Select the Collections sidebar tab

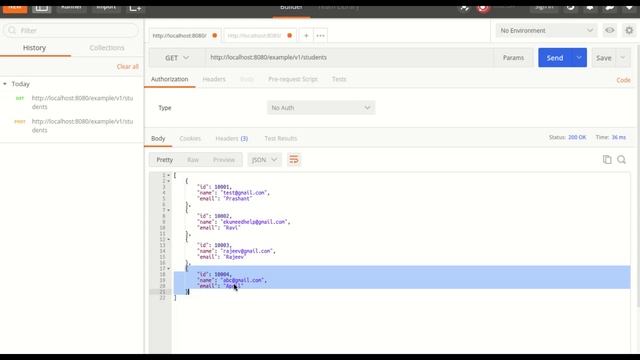107,48
